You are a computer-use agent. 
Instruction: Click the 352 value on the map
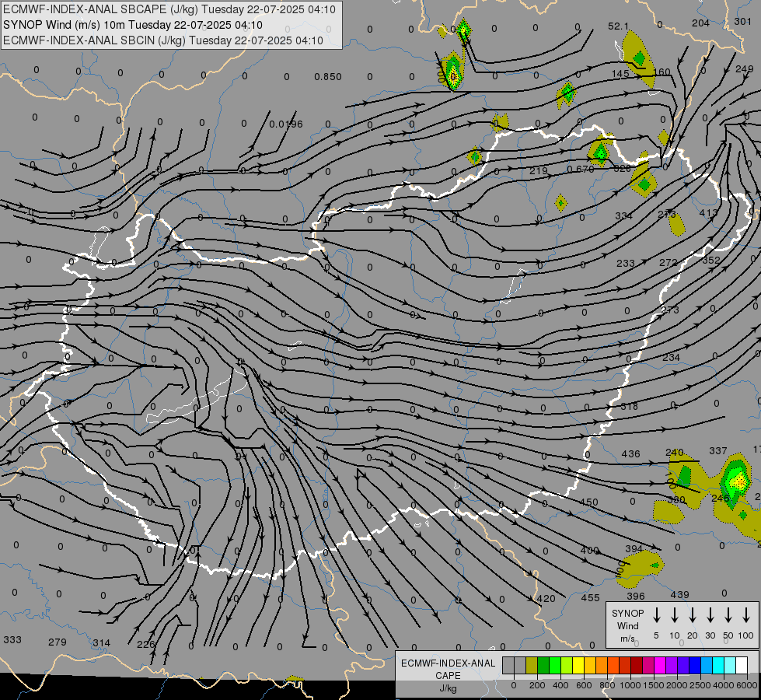point(711,261)
